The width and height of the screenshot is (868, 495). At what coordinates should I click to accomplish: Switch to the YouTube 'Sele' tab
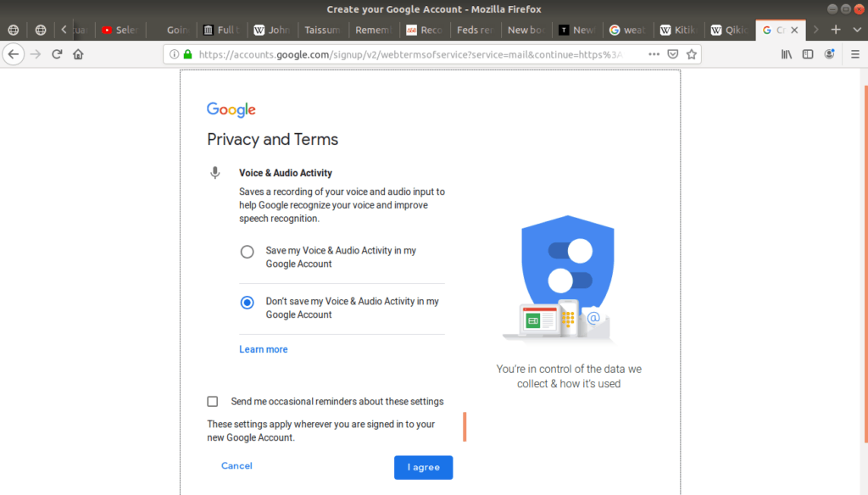click(120, 30)
